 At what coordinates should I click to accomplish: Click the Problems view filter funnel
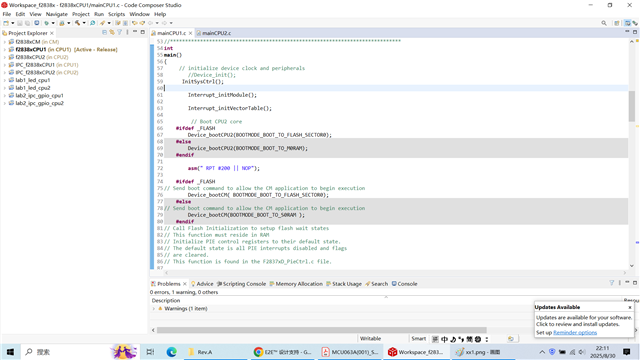tap(611, 282)
